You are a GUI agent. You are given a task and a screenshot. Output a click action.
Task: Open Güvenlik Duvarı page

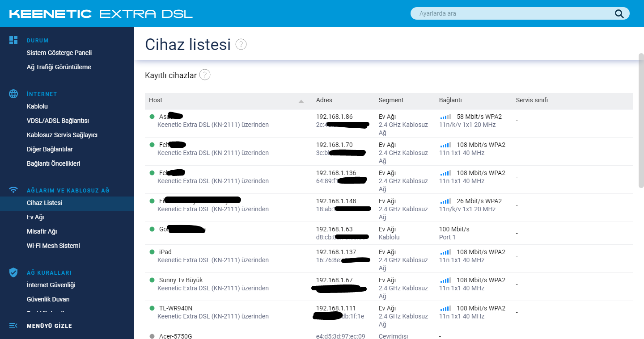pos(48,299)
